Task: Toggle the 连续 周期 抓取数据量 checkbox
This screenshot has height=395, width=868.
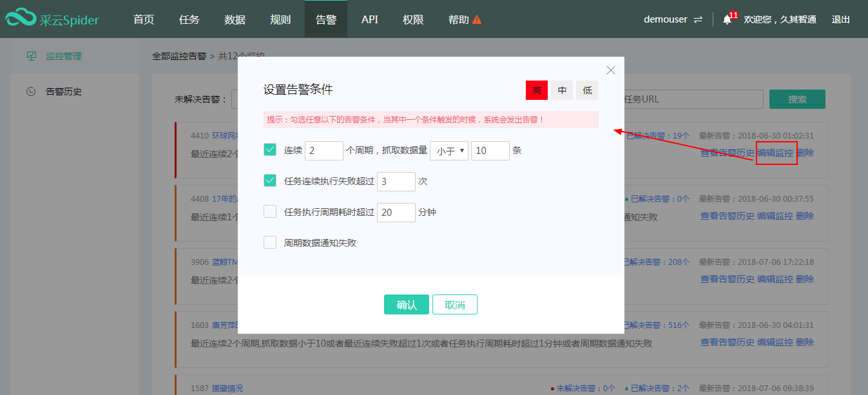Action: [x=270, y=150]
